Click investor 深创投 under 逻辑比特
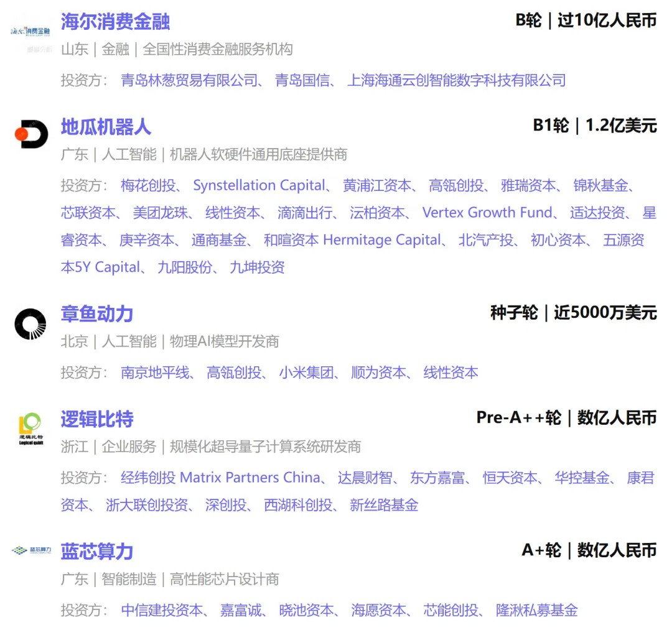672x630 pixels. (223, 505)
